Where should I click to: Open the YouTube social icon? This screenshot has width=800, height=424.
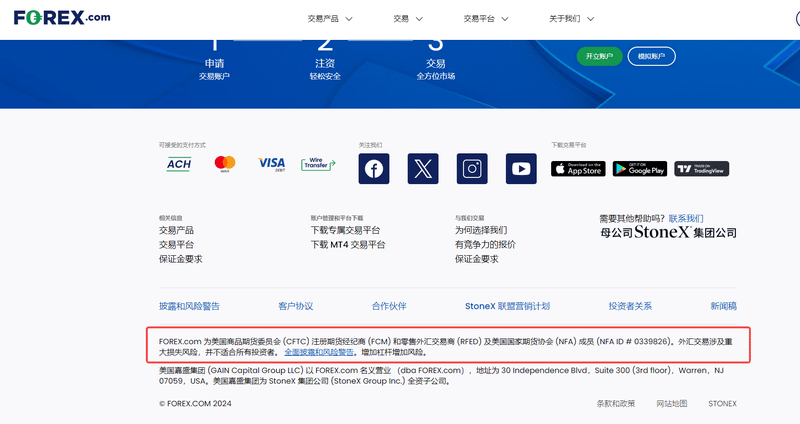click(521, 168)
